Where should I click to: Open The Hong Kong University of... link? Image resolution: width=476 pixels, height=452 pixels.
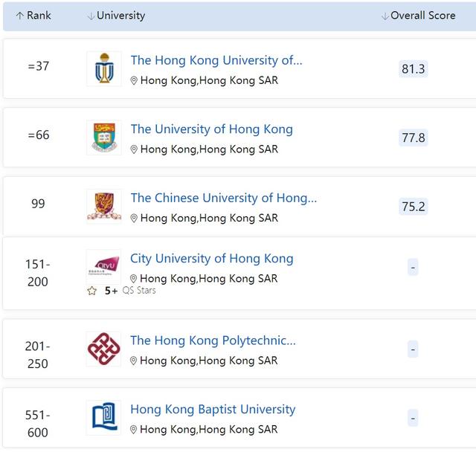[216, 60]
